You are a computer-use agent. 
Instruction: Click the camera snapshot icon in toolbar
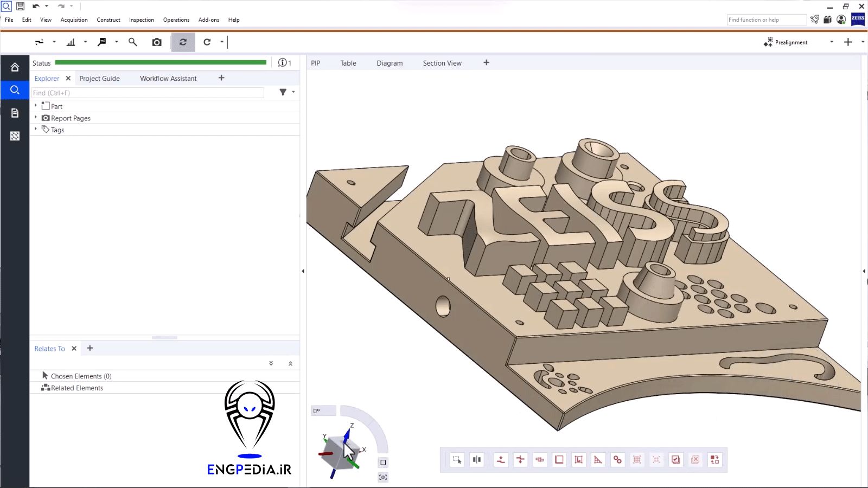157,42
